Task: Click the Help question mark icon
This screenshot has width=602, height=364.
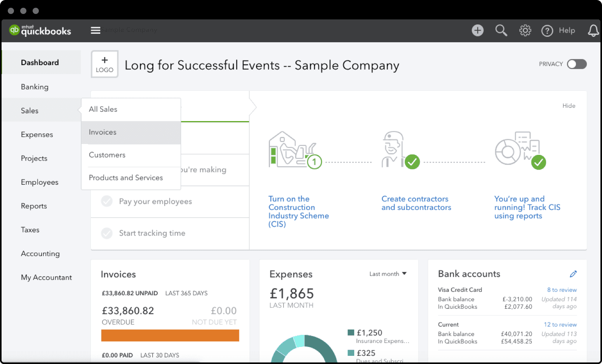Action: pyautogui.click(x=547, y=31)
